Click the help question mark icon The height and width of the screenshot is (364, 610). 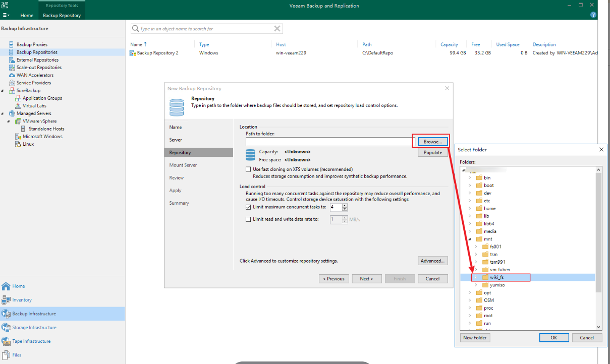tap(593, 15)
